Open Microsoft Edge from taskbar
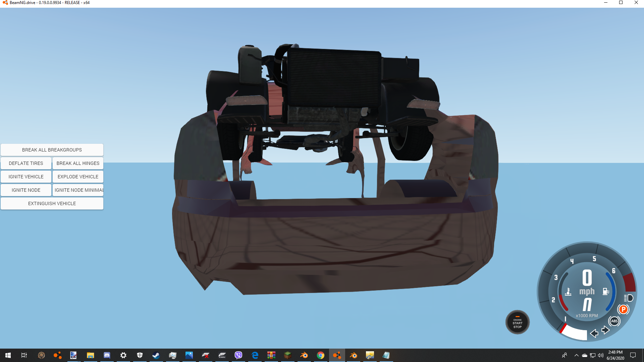The width and height of the screenshot is (644, 362). (255, 355)
